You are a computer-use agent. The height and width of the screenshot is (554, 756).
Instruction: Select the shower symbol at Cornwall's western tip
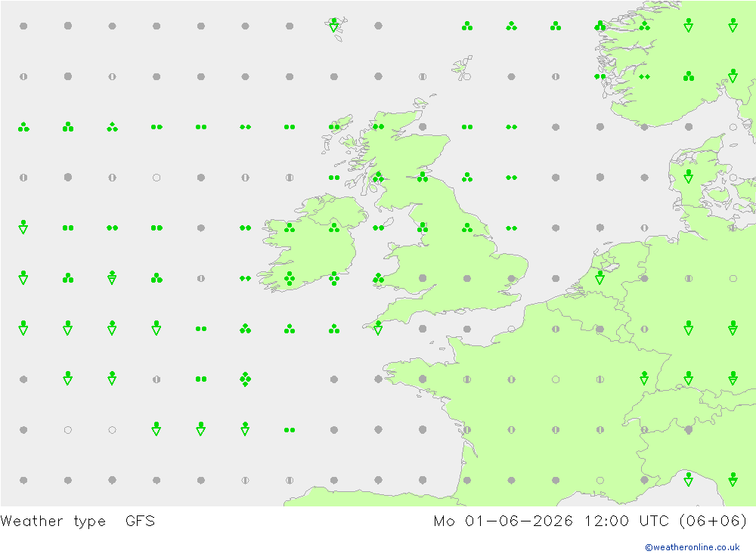click(378, 328)
